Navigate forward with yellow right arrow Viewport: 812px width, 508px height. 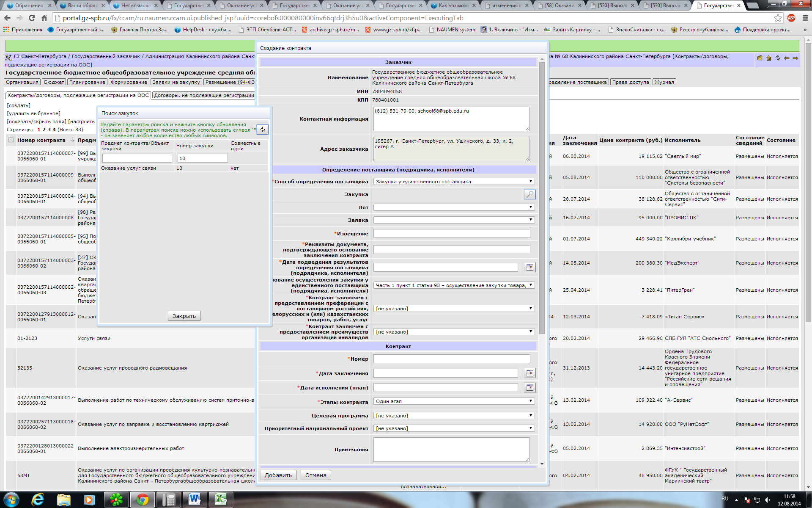796,58
